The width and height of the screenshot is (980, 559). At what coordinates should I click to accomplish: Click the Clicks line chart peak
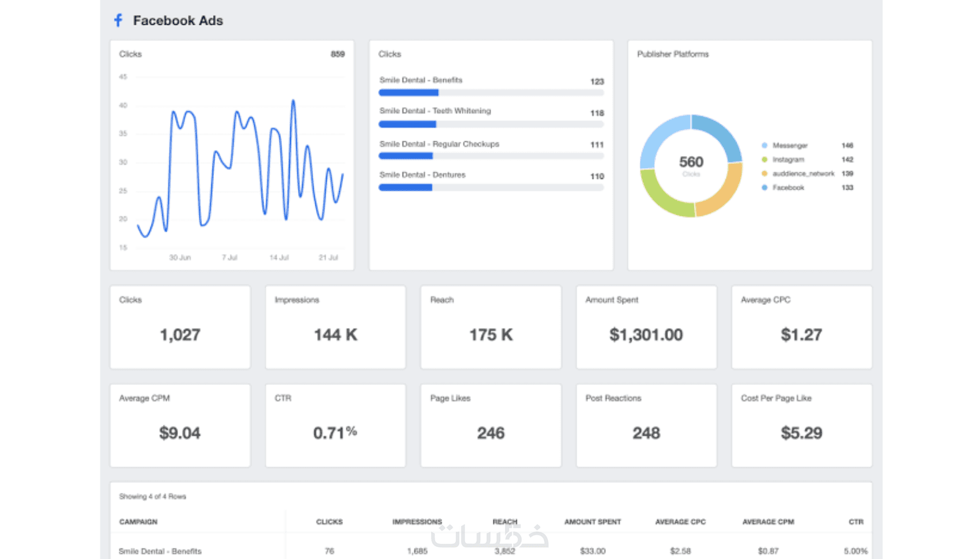[293, 101]
